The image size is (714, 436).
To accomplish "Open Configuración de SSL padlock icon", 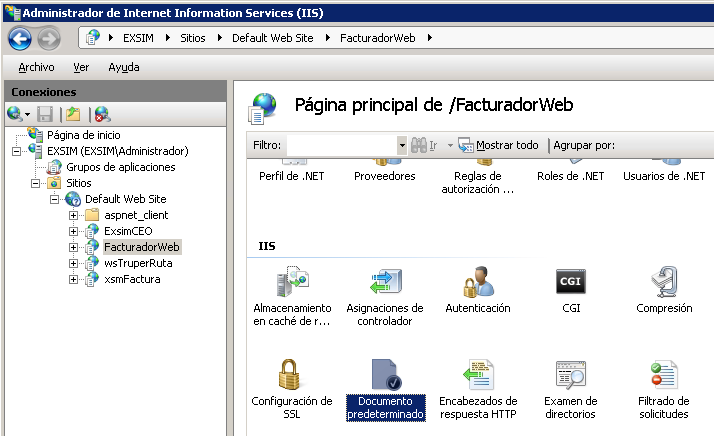I will click(289, 374).
